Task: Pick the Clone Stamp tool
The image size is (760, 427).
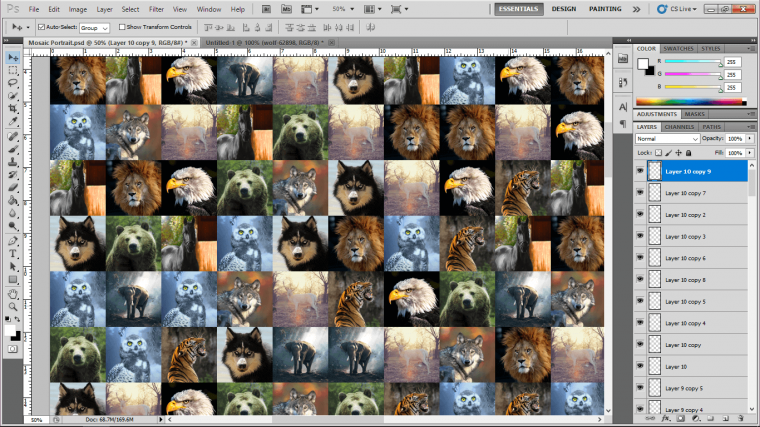Action: tap(13, 162)
